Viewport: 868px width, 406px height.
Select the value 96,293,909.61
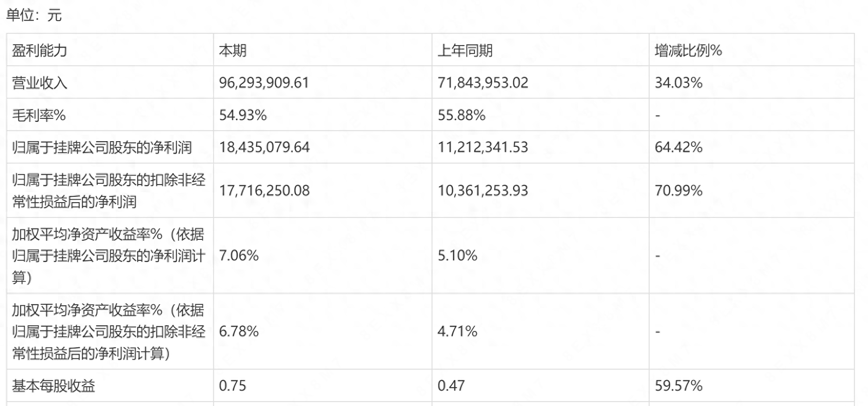click(264, 82)
